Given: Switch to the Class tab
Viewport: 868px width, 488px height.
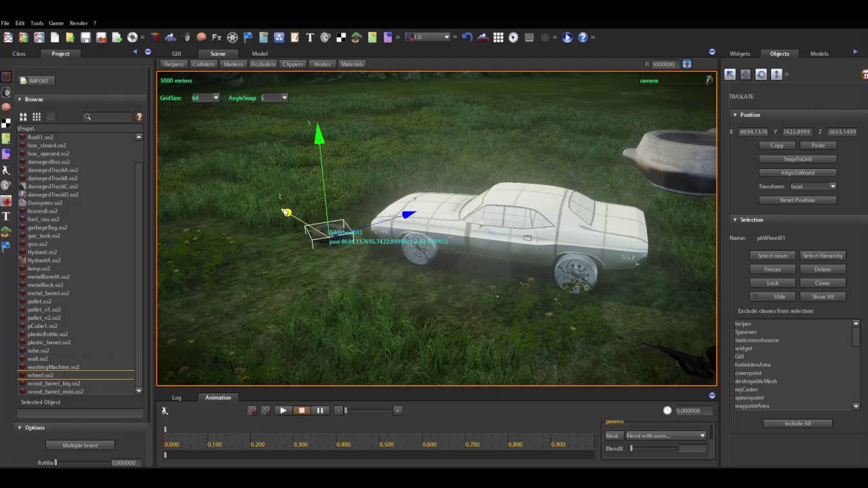Looking at the screenshot, I should [19, 54].
